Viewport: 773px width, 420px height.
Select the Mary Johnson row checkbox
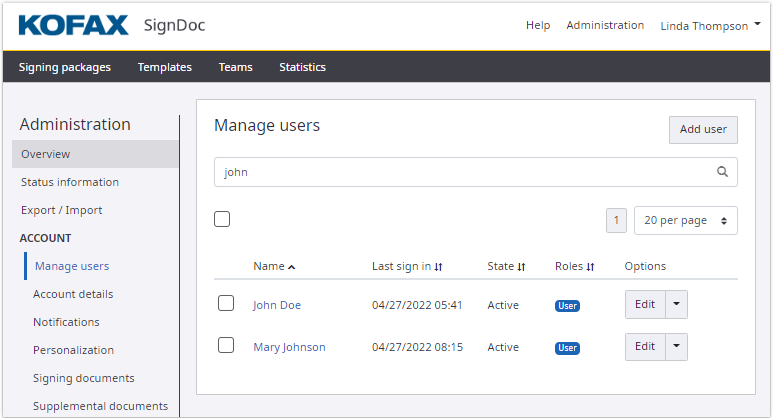226,345
